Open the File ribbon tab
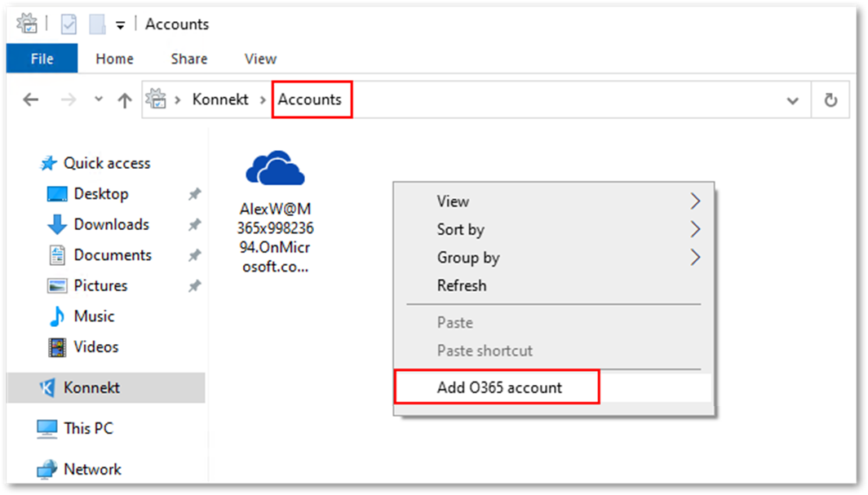 (x=42, y=59)
